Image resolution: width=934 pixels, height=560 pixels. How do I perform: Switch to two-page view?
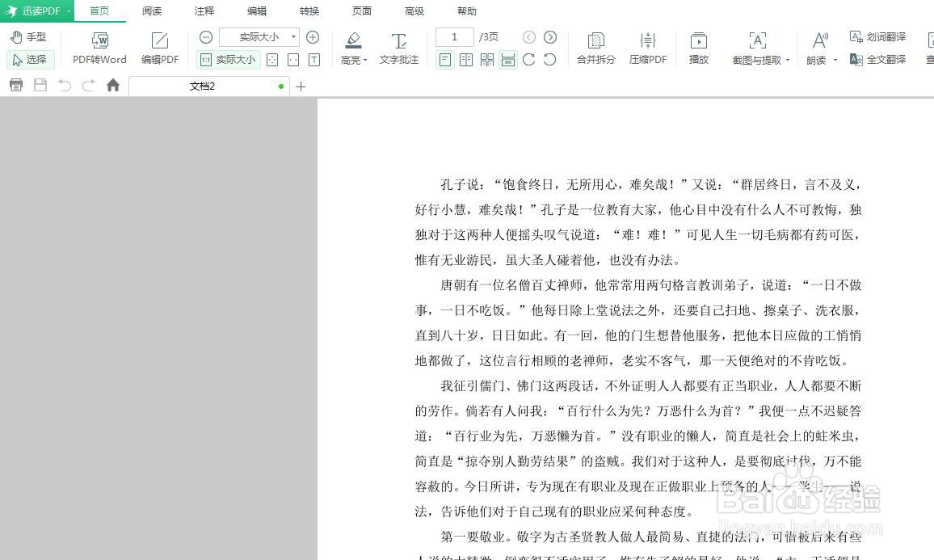[x=466, y=60]
